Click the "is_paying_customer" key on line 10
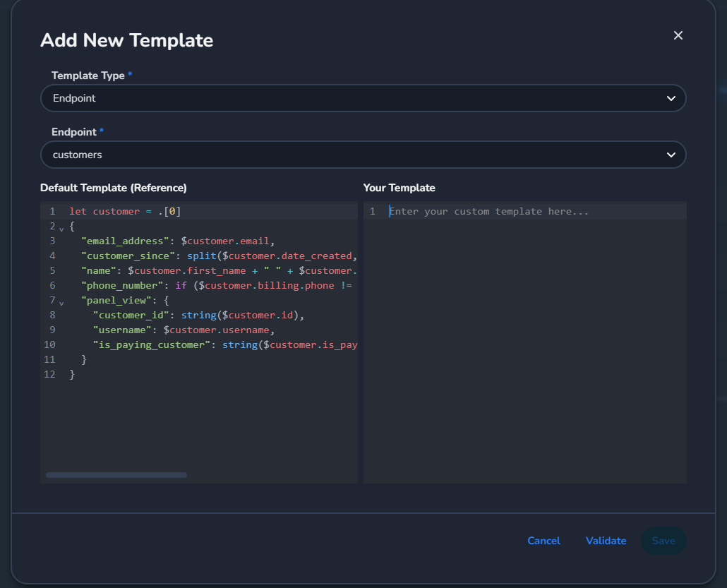The height and width of the screenshot is (588, 727). pos(151,345)
